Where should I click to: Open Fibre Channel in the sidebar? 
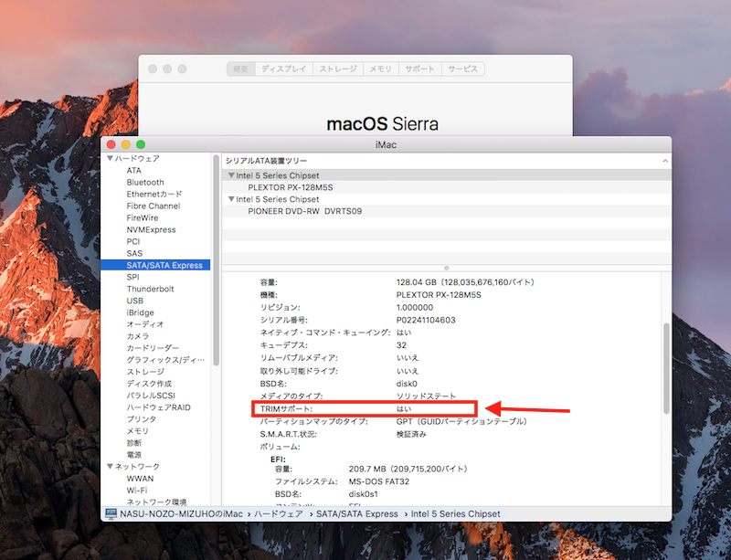point(154,206)
